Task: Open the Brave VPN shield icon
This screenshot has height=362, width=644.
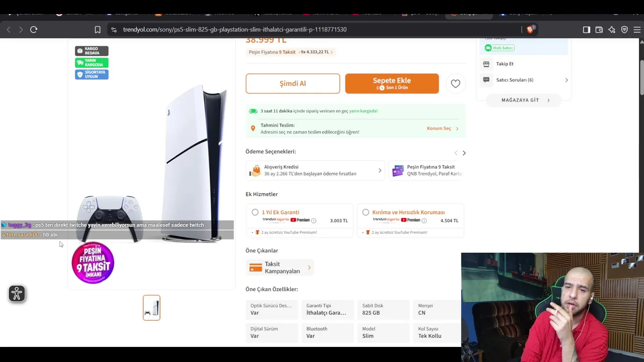Action: coord(624,30)
